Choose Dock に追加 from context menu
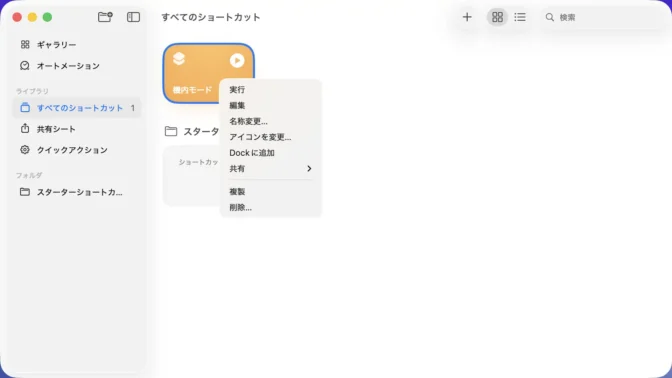 point(270,153)
